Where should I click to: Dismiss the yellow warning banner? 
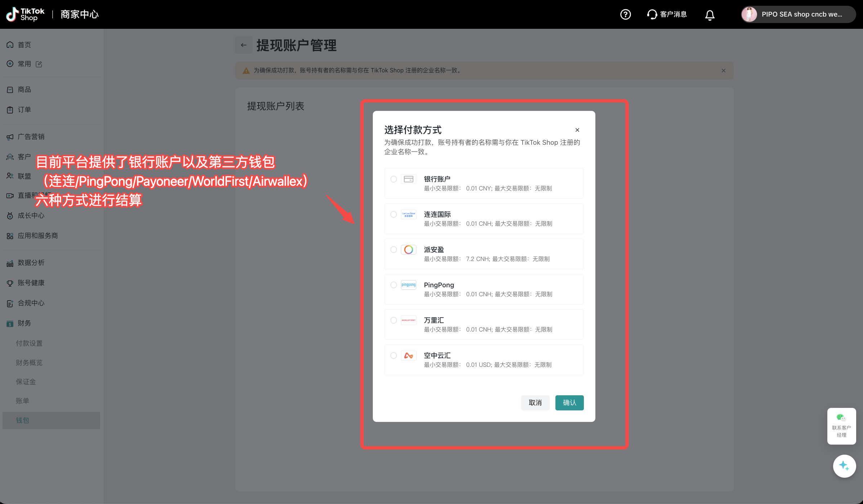click(x=723, y=71)
